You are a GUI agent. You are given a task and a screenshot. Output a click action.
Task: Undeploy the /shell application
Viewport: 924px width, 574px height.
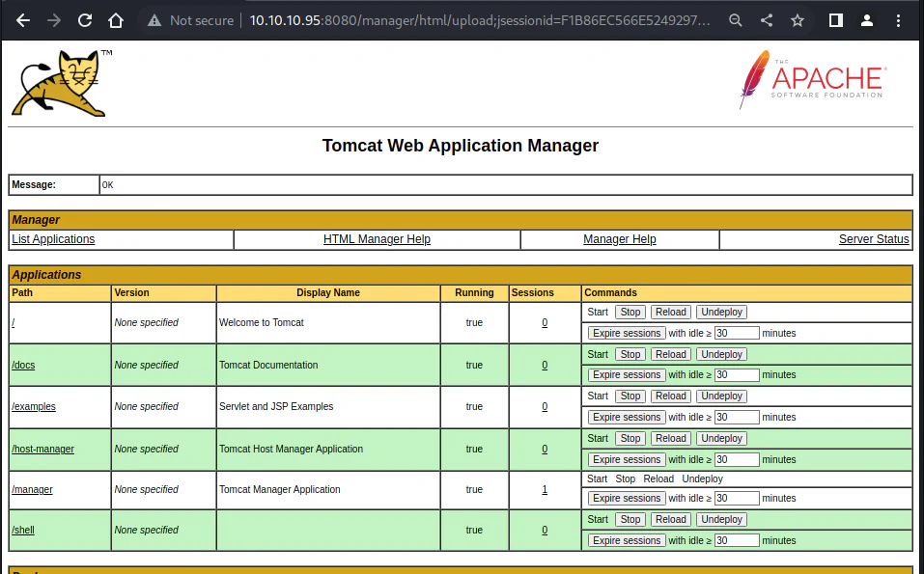[x=721, y=519]
